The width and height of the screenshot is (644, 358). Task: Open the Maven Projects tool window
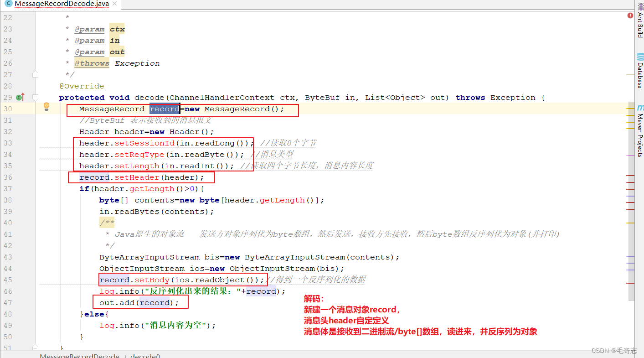tap(640, 131)
